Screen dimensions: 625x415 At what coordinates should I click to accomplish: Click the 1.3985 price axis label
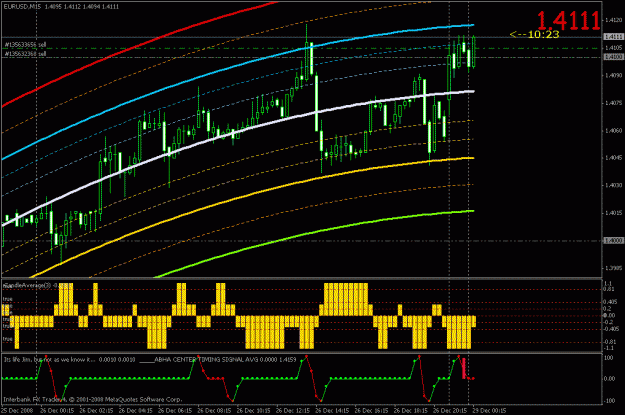(614, 268)
